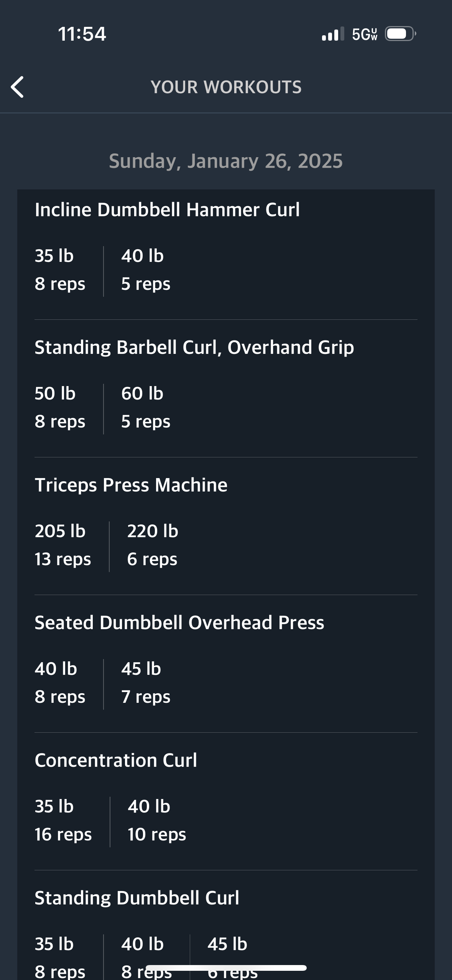452x980 pixels.
Task: Select Incline Hammer Curl's 40 lb set
Action: [146, 270]
